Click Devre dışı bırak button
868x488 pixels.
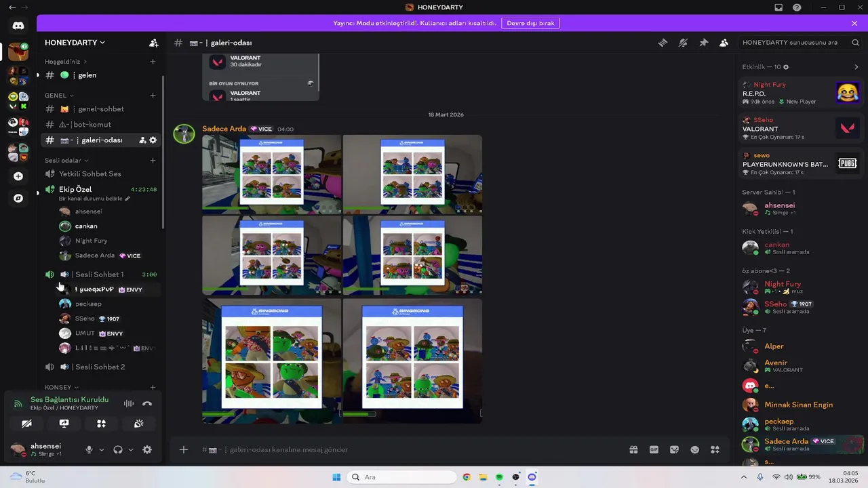tap(530, 23)
